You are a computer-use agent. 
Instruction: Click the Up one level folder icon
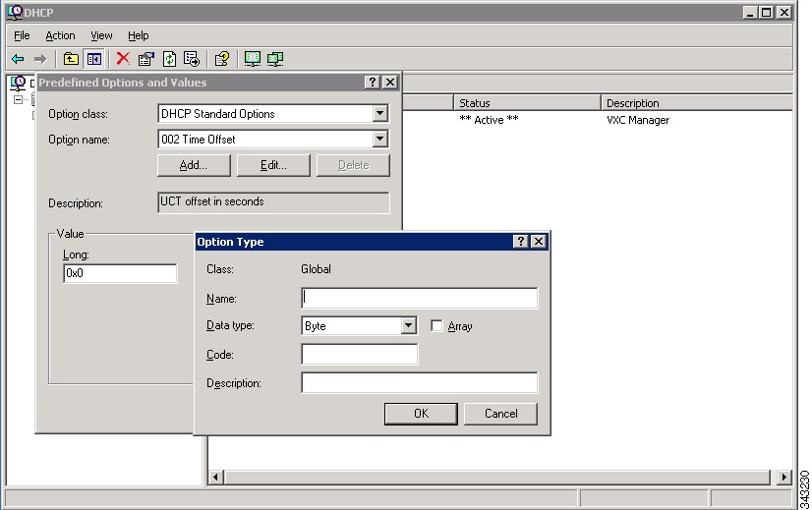click(x=71, y=59)
